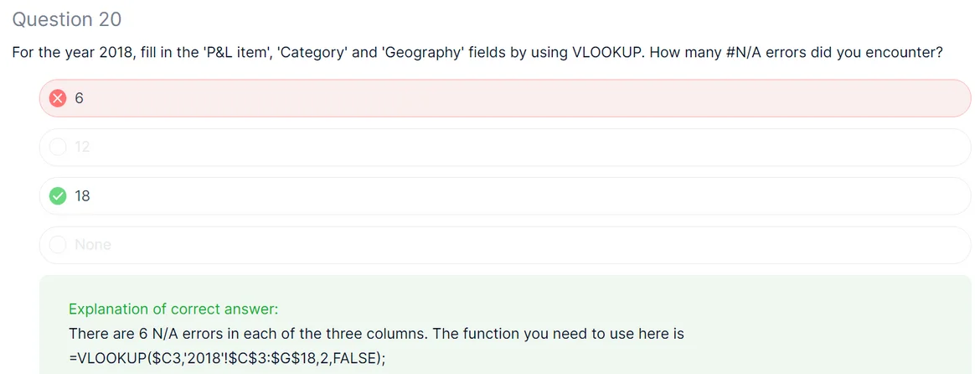Click the red highlighted wrong-answer row
The image size is (980, 374).
(504, 98)
